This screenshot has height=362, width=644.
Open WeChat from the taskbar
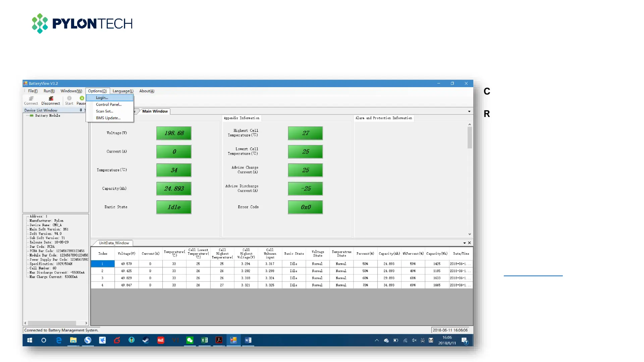[190, 340]
